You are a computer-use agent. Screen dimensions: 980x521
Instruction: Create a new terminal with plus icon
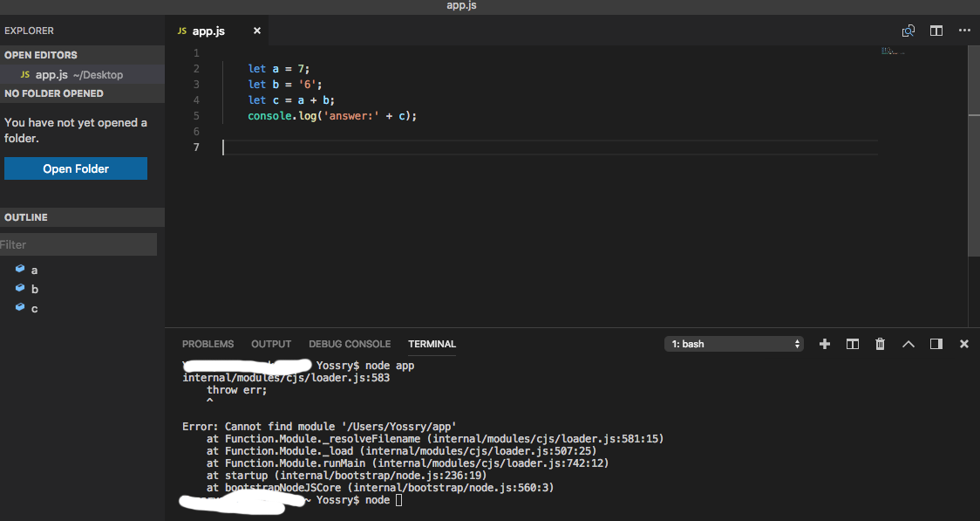click(x=825, y=344)
